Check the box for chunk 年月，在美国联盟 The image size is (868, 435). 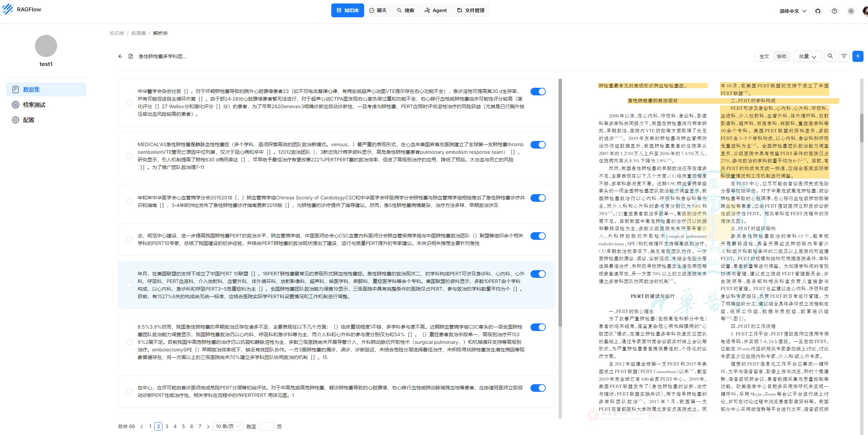click(129, 285)
